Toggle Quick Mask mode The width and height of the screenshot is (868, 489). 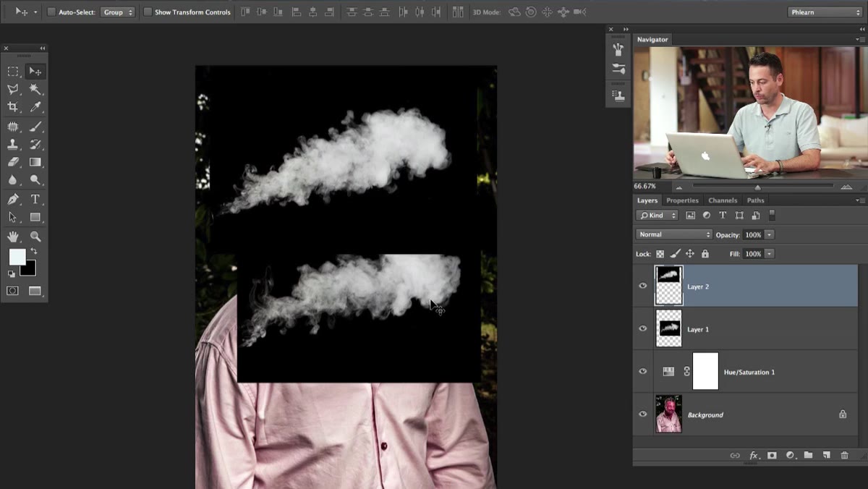coord(13,291)
